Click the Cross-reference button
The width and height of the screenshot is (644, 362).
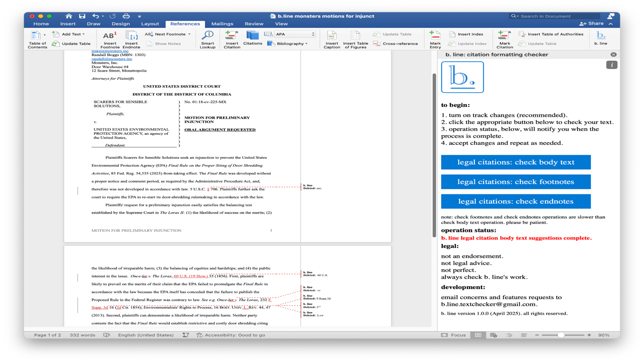[x=396, y=44]
